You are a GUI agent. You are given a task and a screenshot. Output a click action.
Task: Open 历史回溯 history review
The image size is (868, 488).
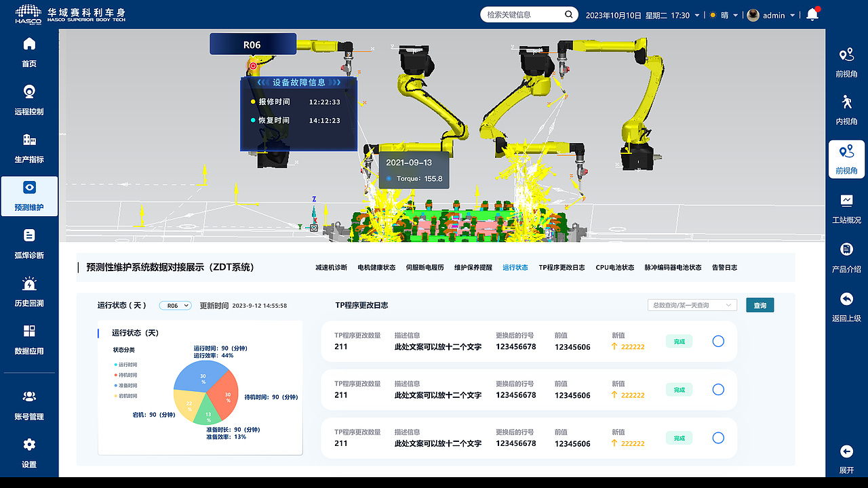pyautogui.click(x=29, y=292)
